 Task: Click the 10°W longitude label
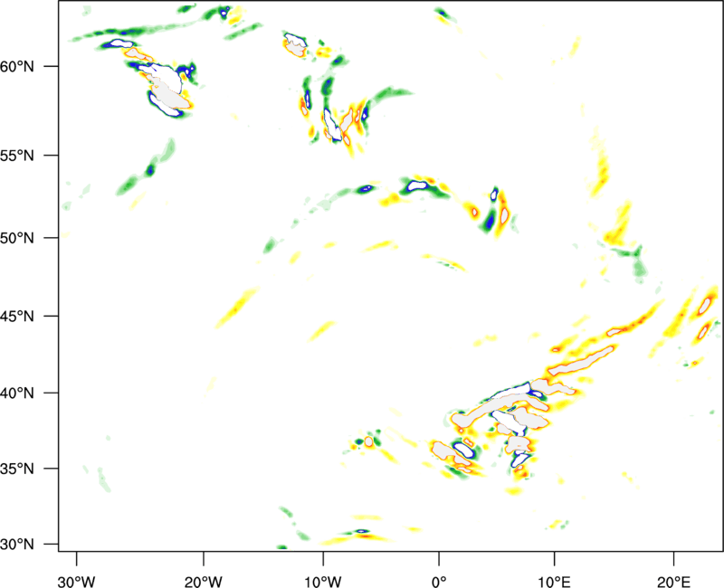[323, 582]
